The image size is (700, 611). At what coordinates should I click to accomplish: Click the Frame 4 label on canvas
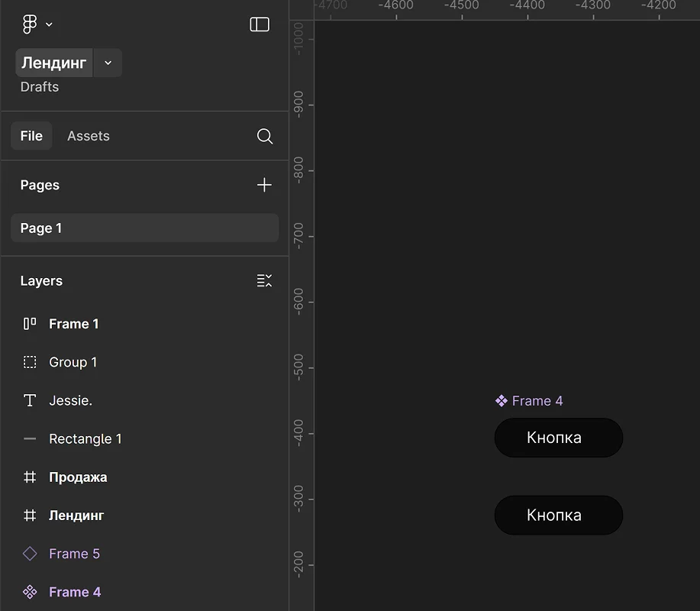[x=537, y=401]
